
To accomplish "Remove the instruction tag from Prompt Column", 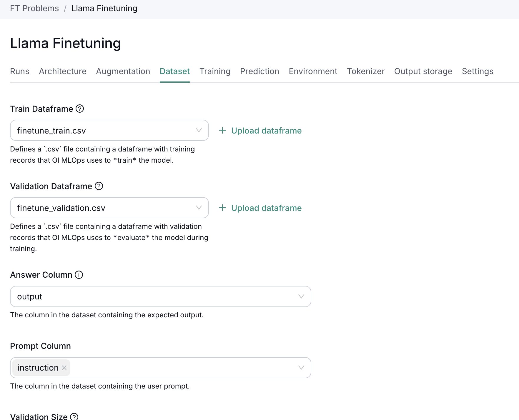I will [64, 368].
